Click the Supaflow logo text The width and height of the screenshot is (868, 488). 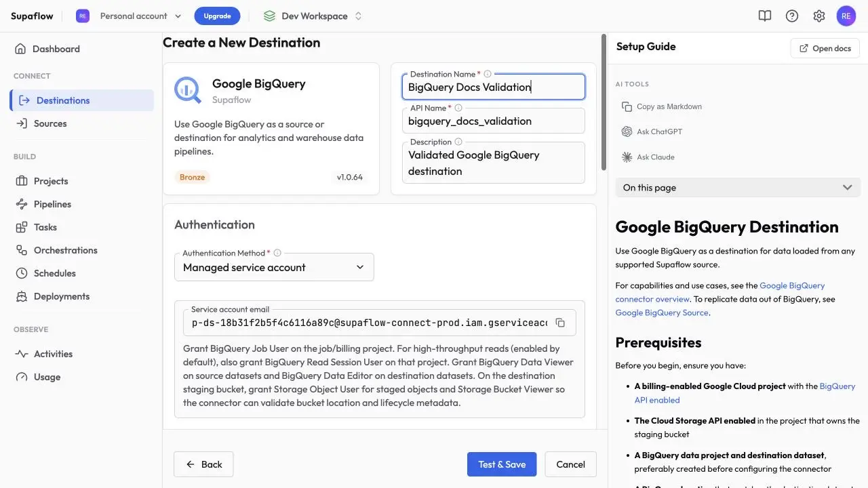[x=32, y=16]
